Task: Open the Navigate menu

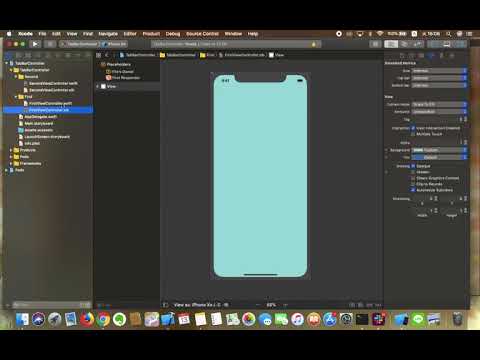Action: [108, 34]
